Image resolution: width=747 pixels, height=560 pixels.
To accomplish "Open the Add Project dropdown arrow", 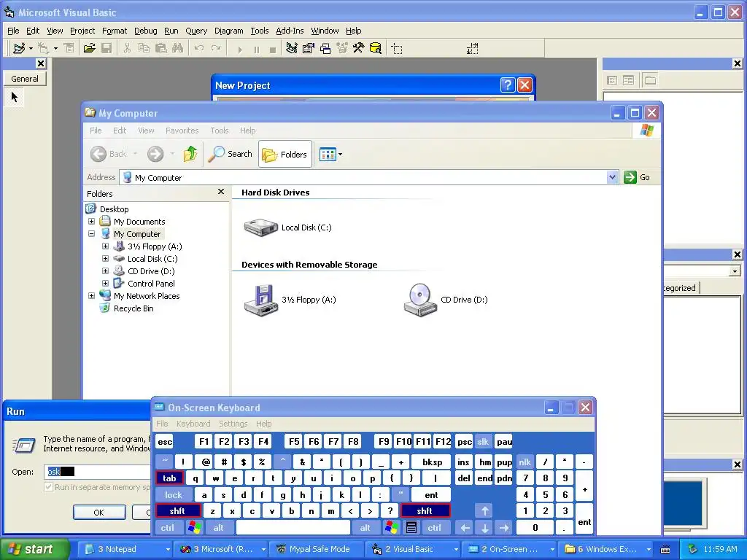I will [x=31, y=48].
